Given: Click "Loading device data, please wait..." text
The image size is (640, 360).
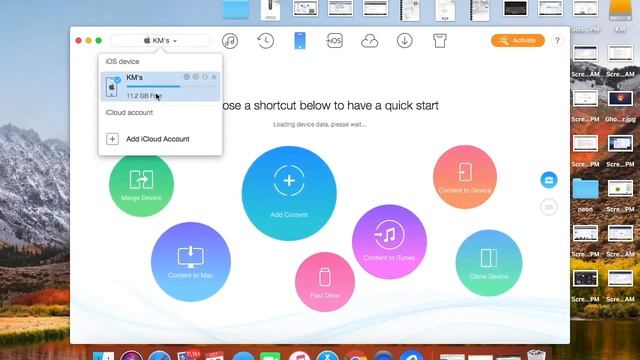Looking at the screenshot, I should [x=319, y=124].
